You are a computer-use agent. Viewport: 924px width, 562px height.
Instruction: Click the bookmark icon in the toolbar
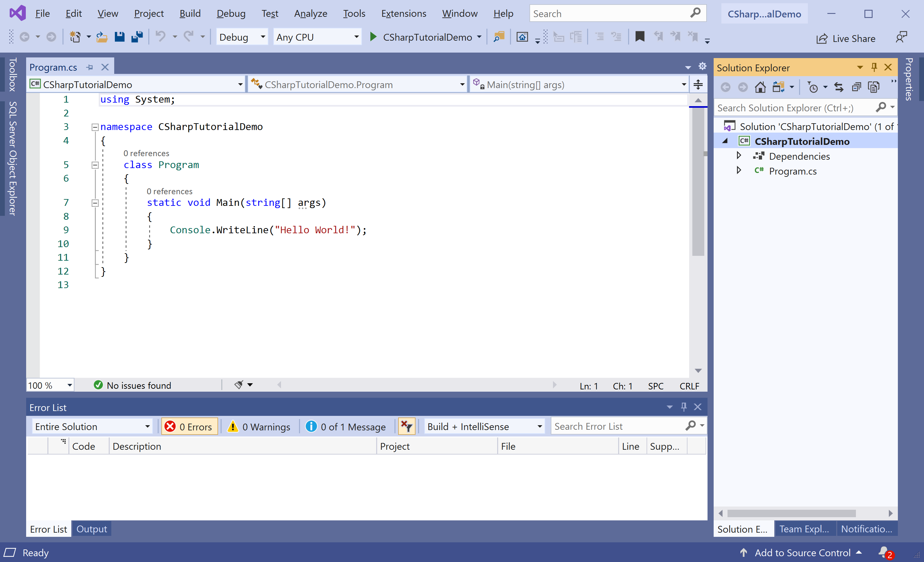tap(640, 37)
